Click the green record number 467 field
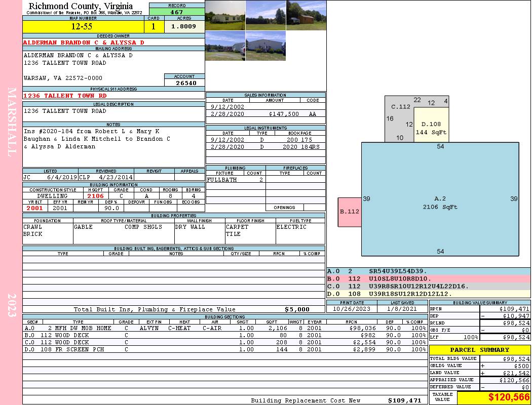The width and height of the screenshot is (532, 405). click(x=177, y=12)
